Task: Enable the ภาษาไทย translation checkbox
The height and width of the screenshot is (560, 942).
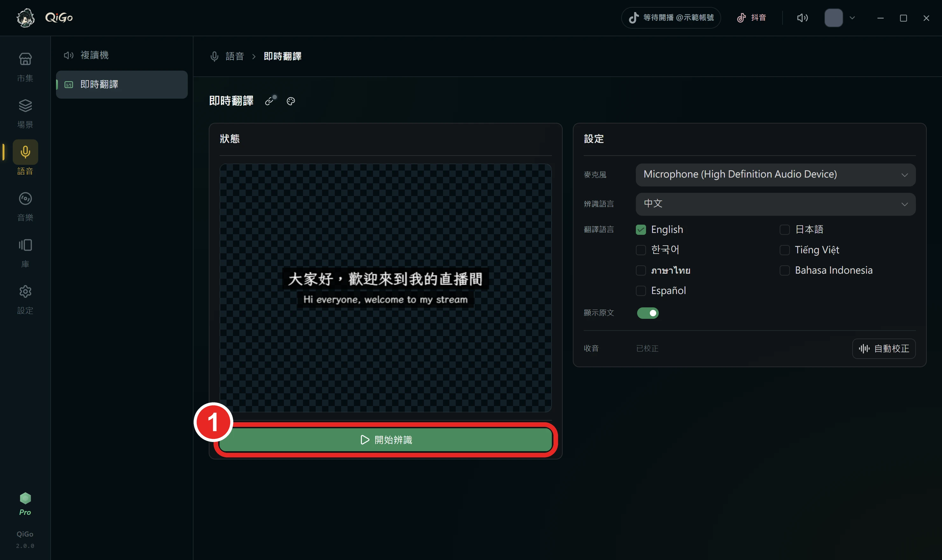Action: [x=641, y=270]
